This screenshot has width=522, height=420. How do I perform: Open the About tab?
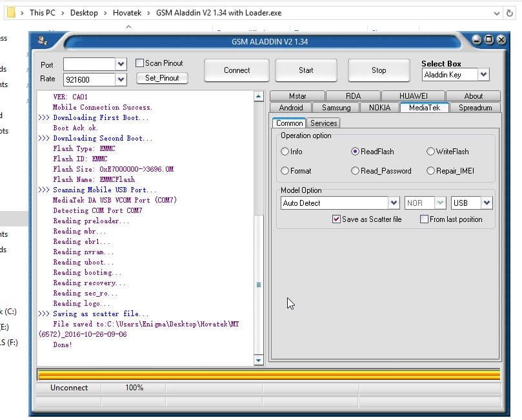click(x=473, y=96)
